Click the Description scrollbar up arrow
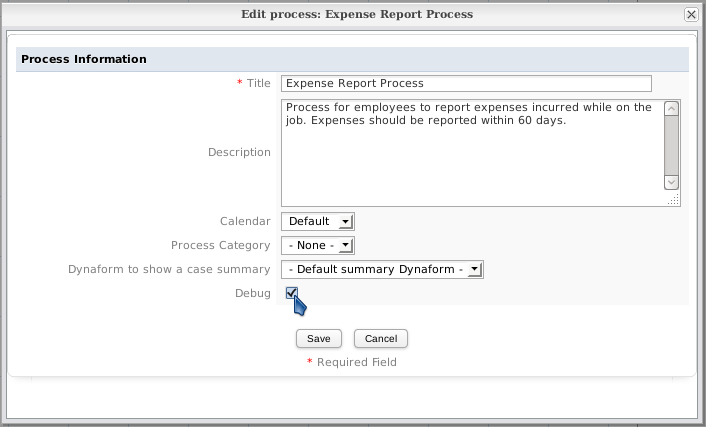 [672, 109]
